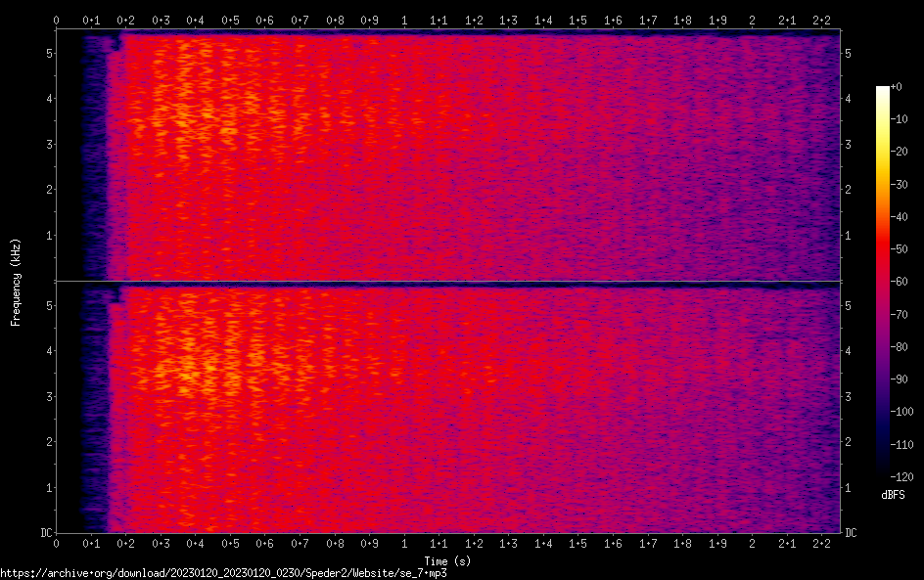Click the 3 kHz label on upper channel left axis

click(x=47, y=144)
